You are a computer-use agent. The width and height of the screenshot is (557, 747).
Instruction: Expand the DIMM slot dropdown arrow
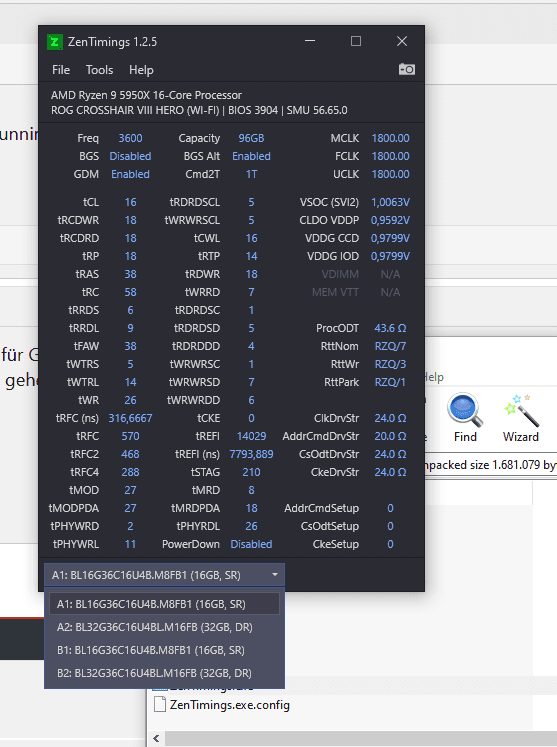pyautogui.click(x=275, y=575)
